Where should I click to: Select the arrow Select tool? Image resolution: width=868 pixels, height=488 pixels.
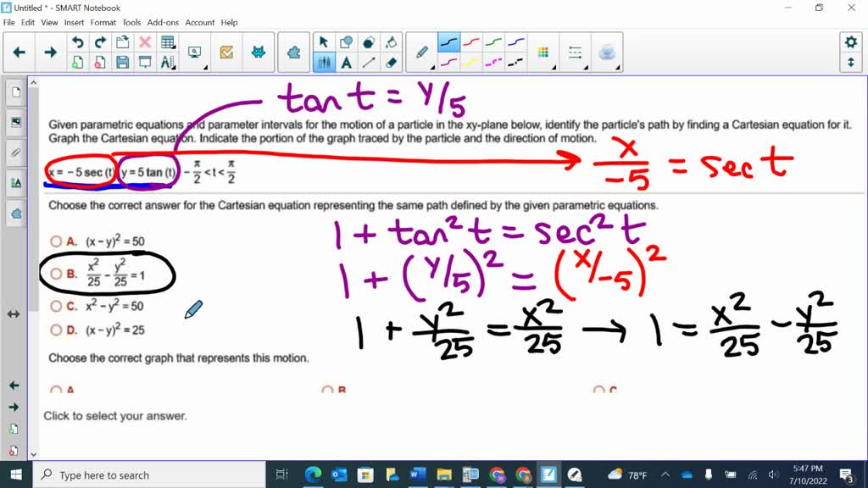323,42
